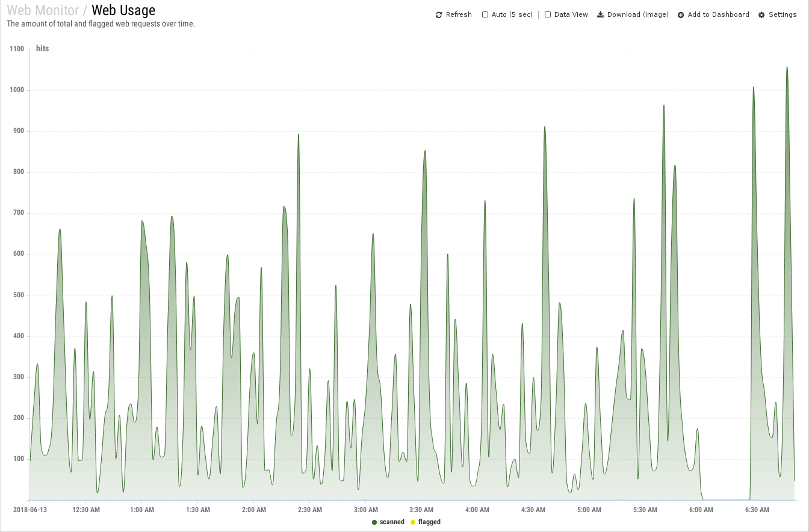Click the 890 peak near 2:25 AM
This screenshot has width=809, height=532.
coord(299,135)
